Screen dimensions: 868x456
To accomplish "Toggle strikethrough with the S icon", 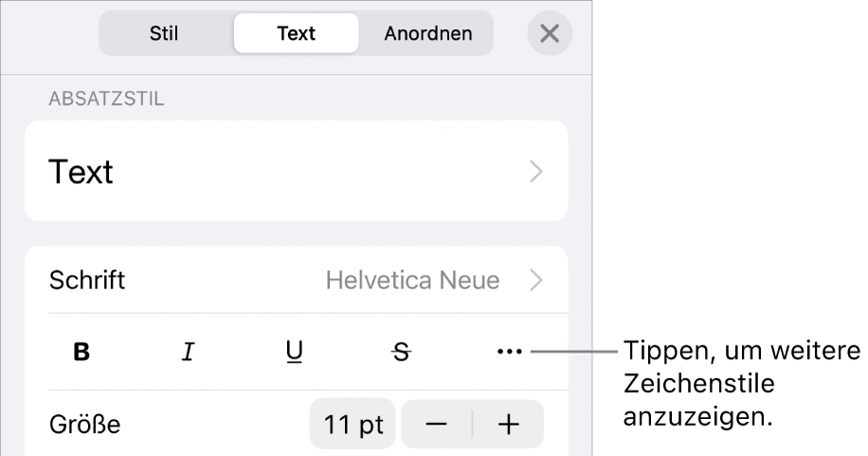I will pos(402,353).
